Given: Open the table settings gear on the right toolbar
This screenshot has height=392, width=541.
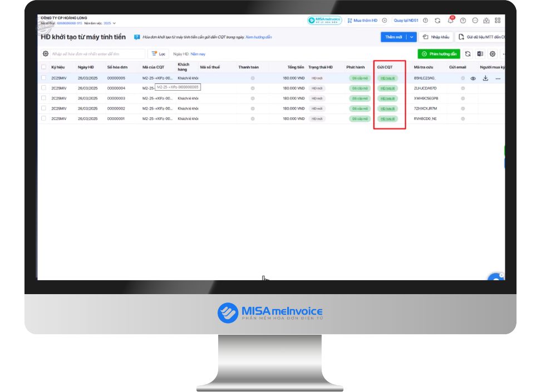Looking at the screenshot, I should pos(493,54).
